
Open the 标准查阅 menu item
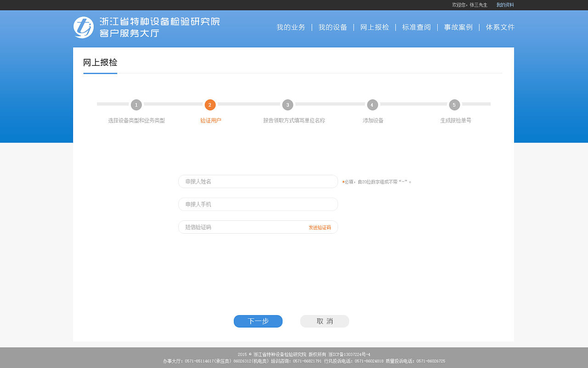[416, 27]
